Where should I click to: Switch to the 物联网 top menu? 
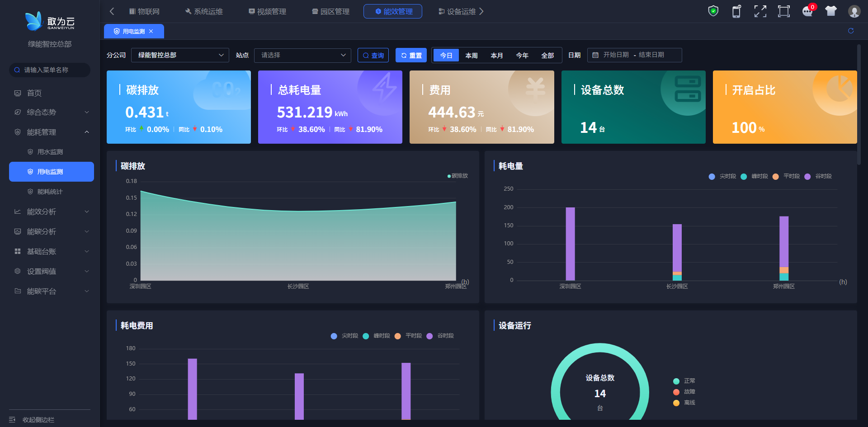[144, 11]
